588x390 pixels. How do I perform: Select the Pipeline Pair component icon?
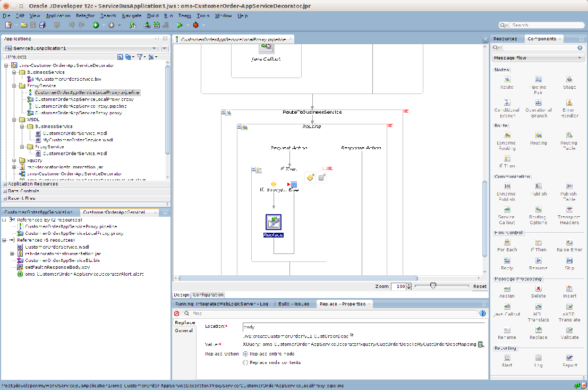(x=538, y=80)
